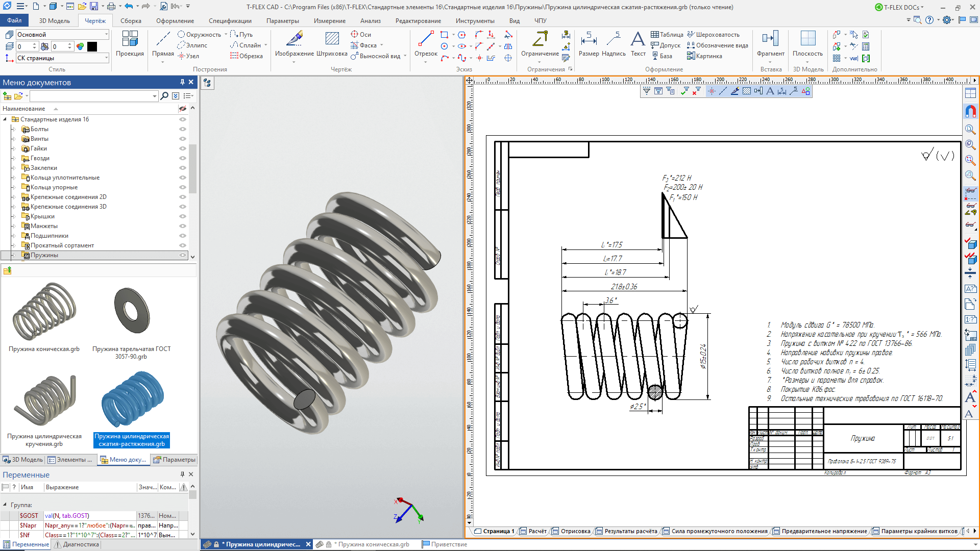Click the Диагностика panel button
Viewport: 980px width, 551px height.
(x=77, y=544)
